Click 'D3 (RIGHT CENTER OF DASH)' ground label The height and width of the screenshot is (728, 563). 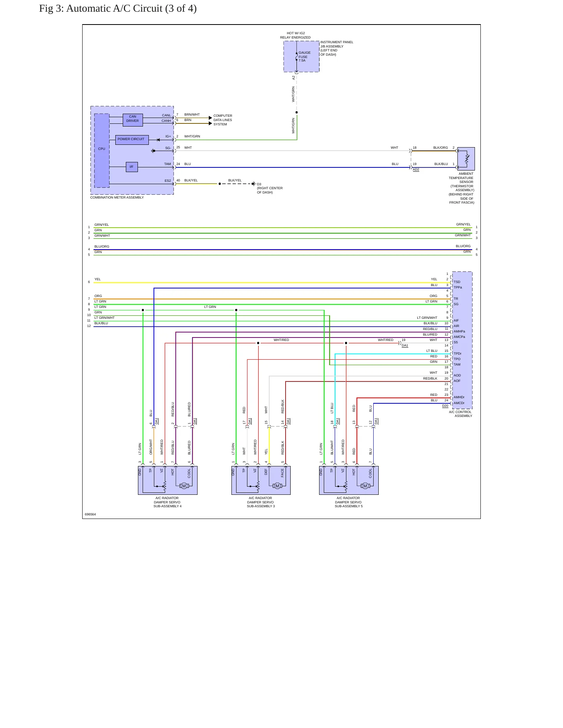click(x=270, y=188)
